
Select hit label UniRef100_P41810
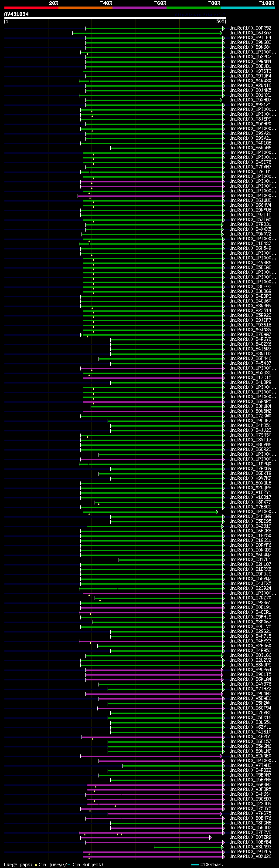(x=250, y=732)
